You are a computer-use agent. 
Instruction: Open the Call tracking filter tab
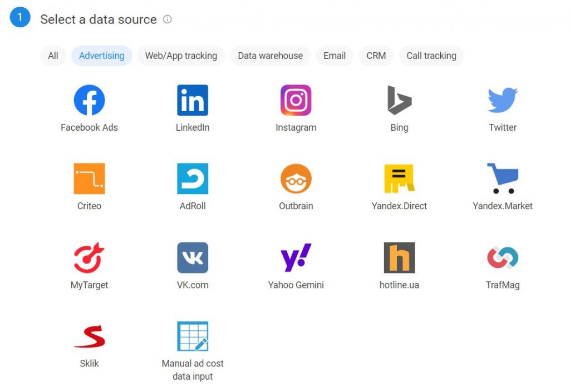(x=431, y=56)
